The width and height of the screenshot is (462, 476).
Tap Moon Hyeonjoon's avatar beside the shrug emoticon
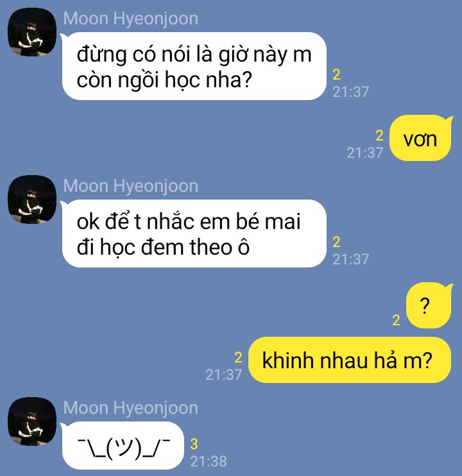(32, 421)
